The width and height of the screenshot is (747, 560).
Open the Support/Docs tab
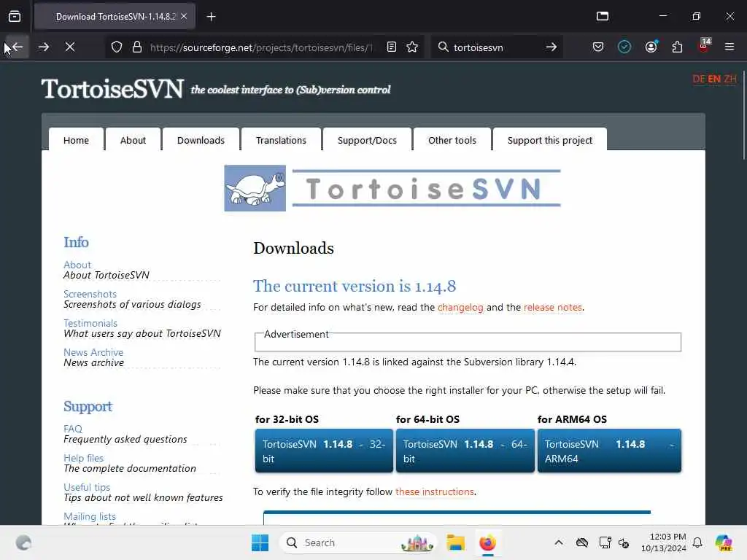pyautogui.click(x=367, y=140)
